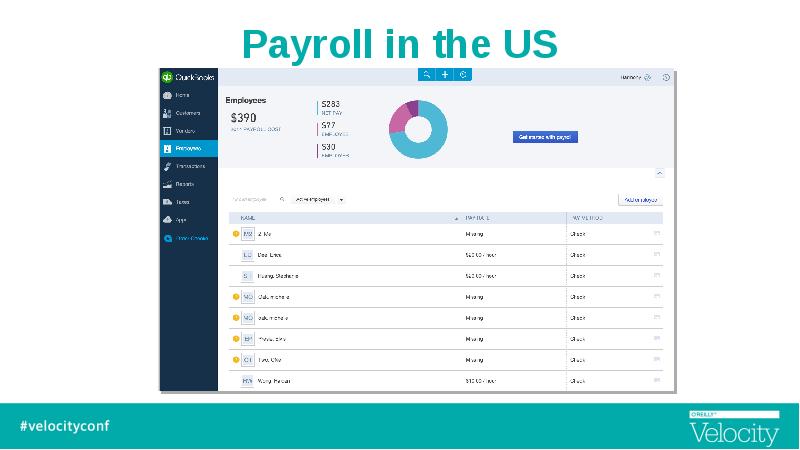Open the search icon in the top toolbar
Screen dimensions: 800x450
427,75
